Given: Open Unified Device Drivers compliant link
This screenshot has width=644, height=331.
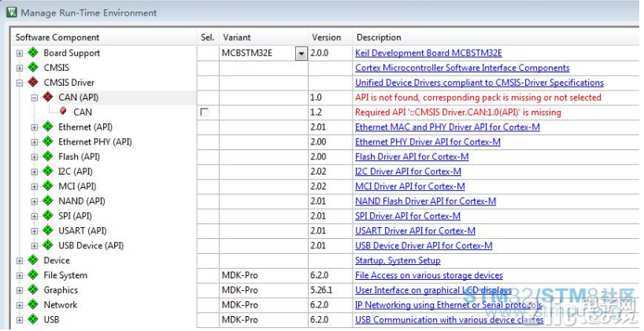Looking at the screenshot, I should [x=479, y=83].
